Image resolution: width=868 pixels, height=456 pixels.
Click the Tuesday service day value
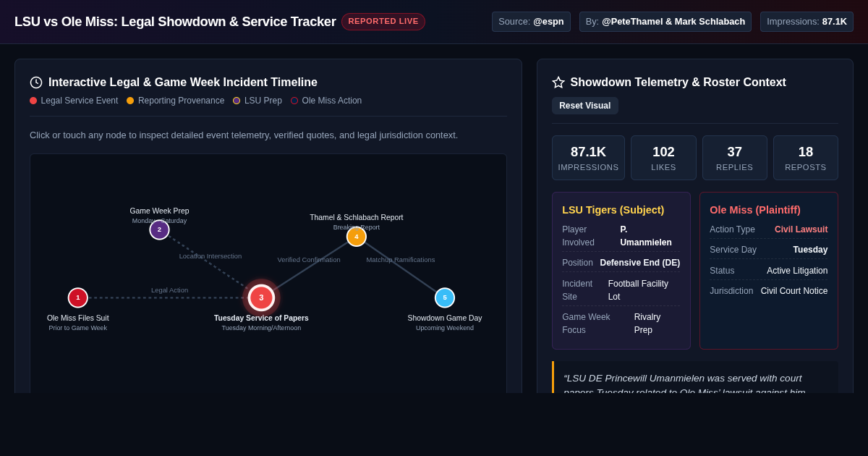(x=810, y=250)
